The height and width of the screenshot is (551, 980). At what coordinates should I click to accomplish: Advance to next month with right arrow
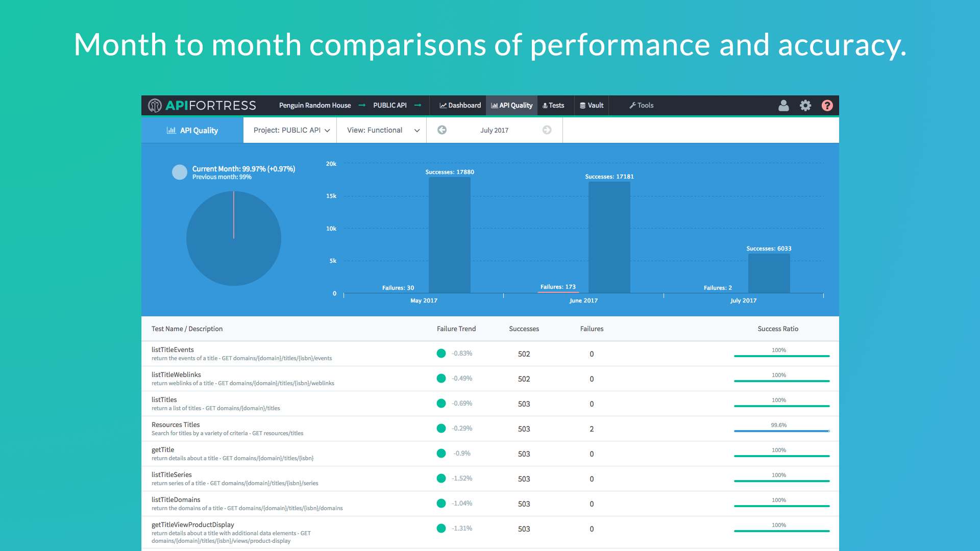click(x=547, y=130)
